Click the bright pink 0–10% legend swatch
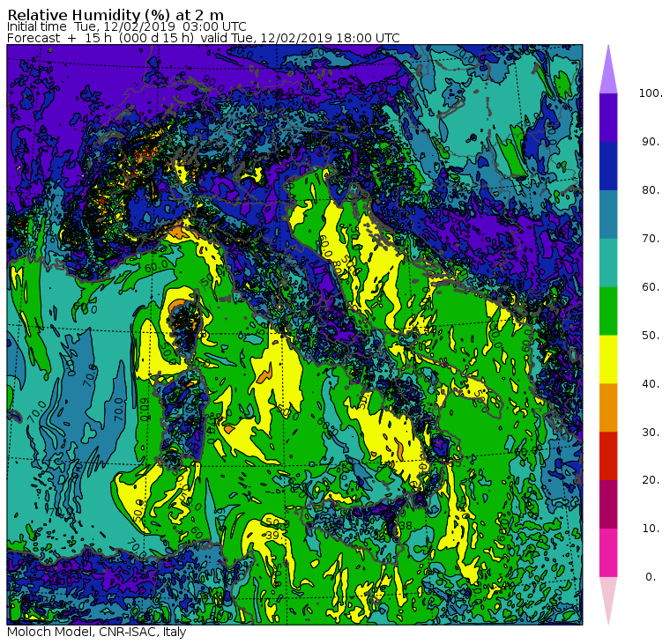 [x=608, y=553]
